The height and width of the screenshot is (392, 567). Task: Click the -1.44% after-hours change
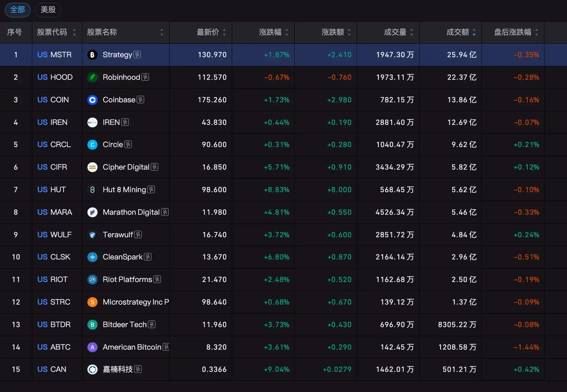tap(526, 347)
